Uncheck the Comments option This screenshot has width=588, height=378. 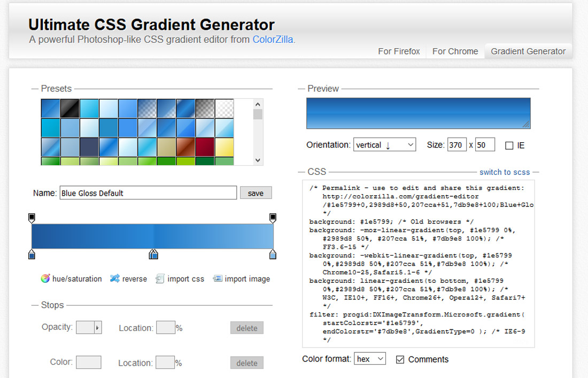[400, 360]
